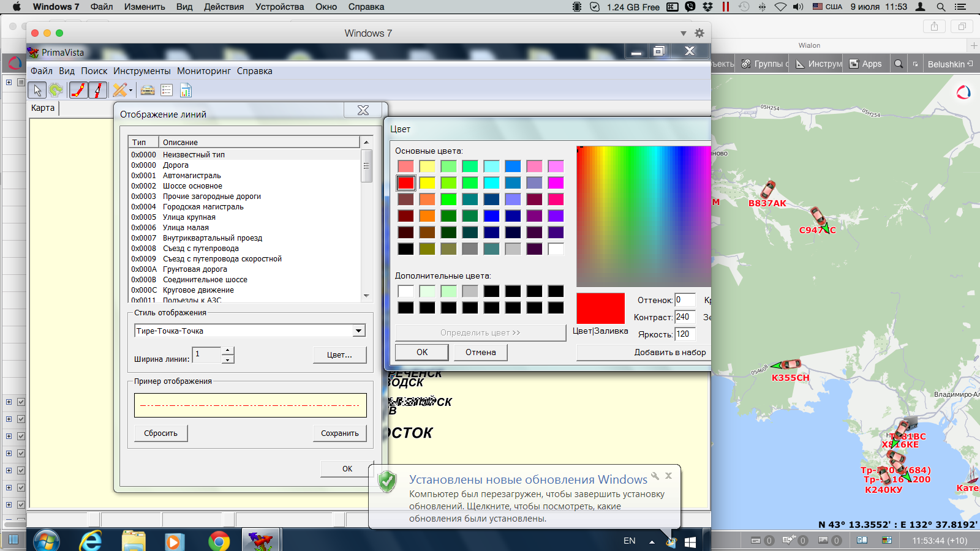Open the Тире-Точка-Точка line style dropdown

click(359, 331)
